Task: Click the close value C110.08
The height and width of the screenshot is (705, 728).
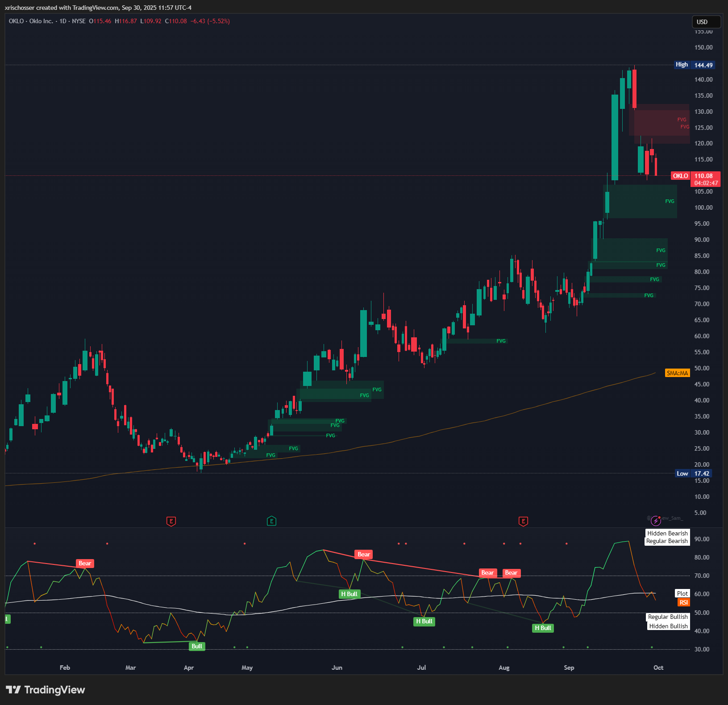Action: coord(176,21)
